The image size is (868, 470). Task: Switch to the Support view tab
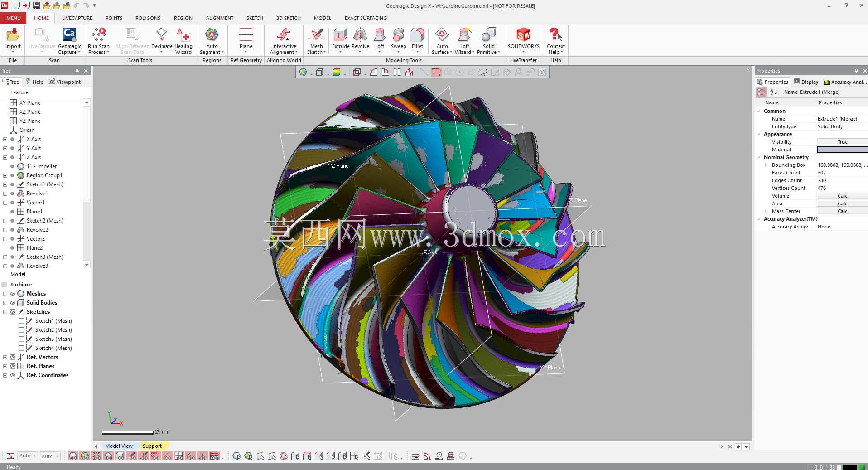(x=152, y=446)
